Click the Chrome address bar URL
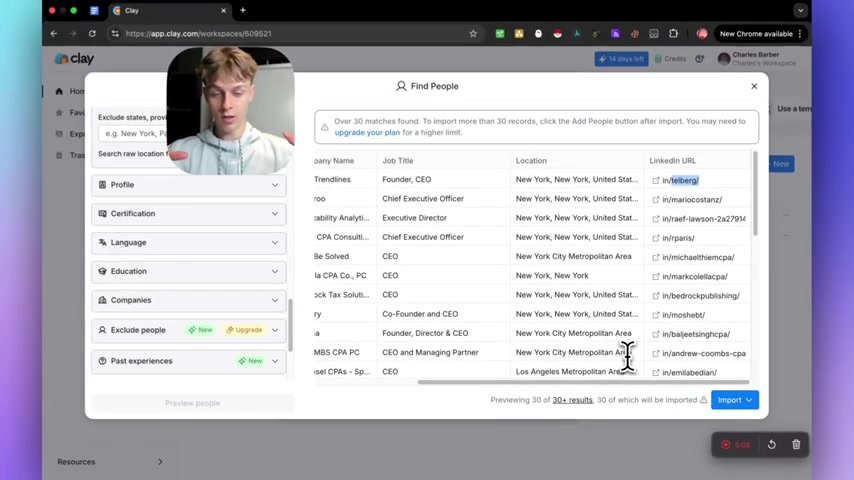 click(198, 34)
